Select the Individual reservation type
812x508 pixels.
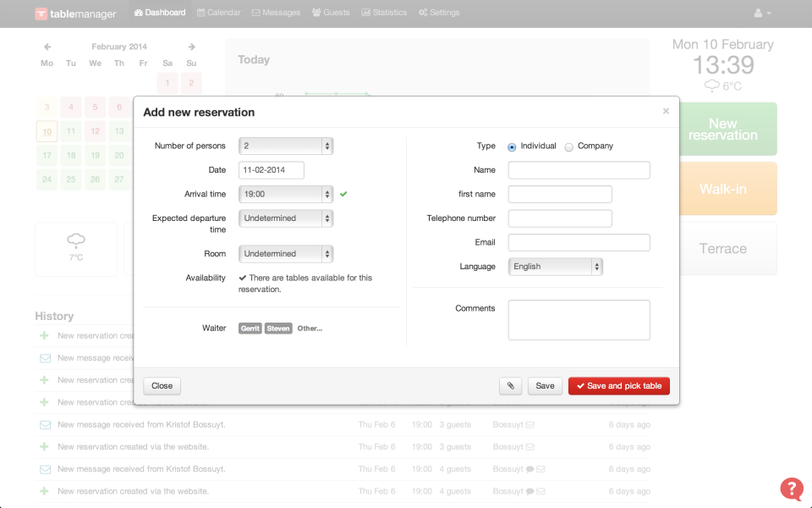pyautogui.click(x=511, y=146)
